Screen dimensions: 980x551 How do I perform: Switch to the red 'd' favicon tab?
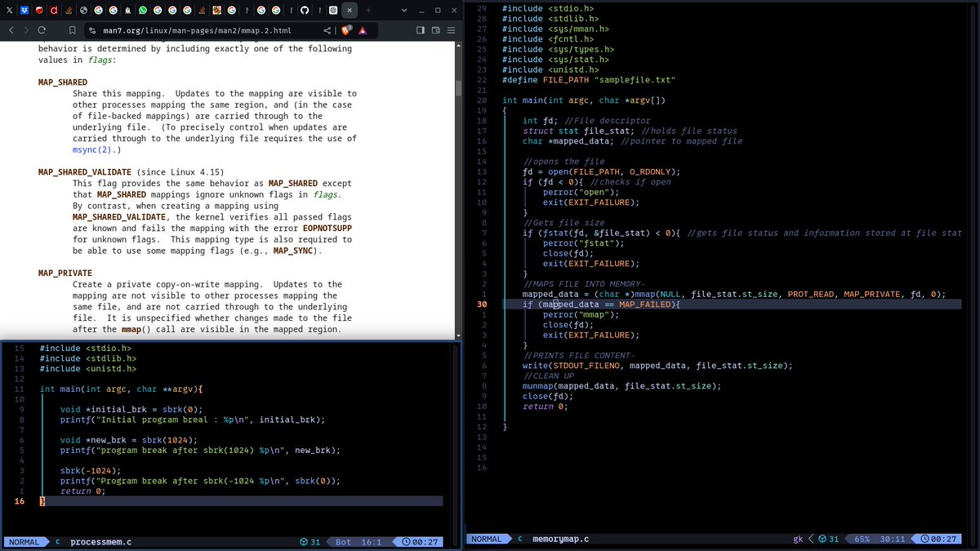[54, 11]
